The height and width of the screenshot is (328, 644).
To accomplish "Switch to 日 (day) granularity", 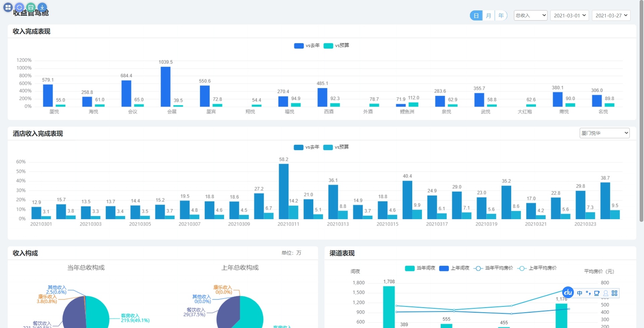I will (476, 15).
